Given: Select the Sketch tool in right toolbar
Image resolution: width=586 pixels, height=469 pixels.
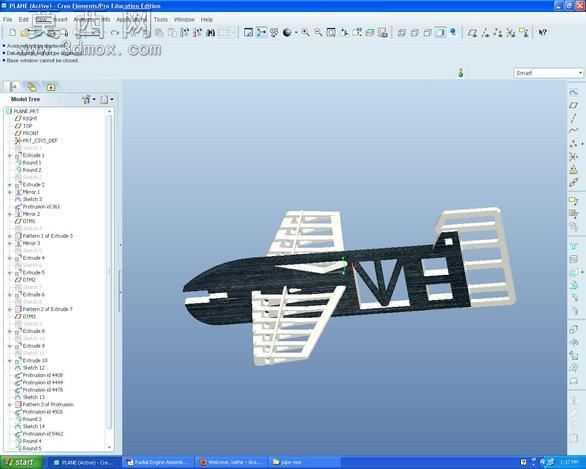Looking at the screenshot, I should click(x=573, y=92).
